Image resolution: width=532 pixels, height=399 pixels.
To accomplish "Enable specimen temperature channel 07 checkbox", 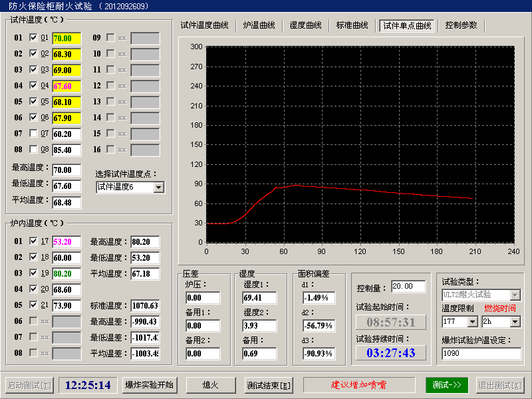I will tap(33, 134).
